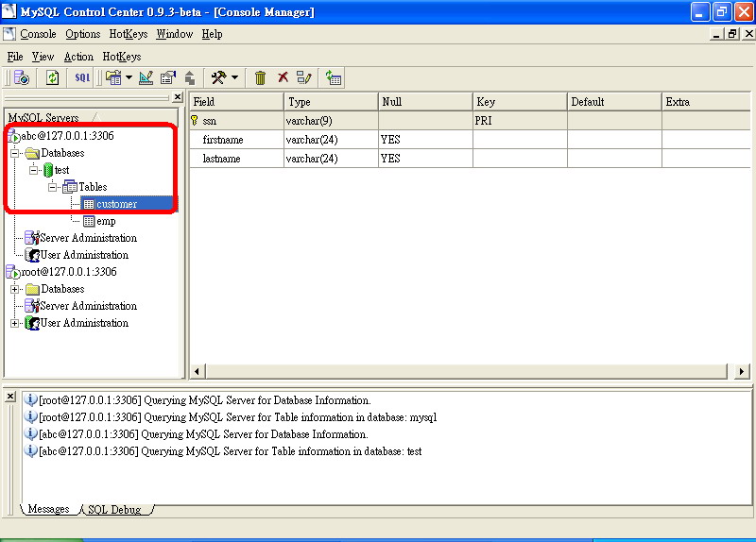Screen dimensions: 756x542
Task: Select the test database item
Action: pos(61,170)
